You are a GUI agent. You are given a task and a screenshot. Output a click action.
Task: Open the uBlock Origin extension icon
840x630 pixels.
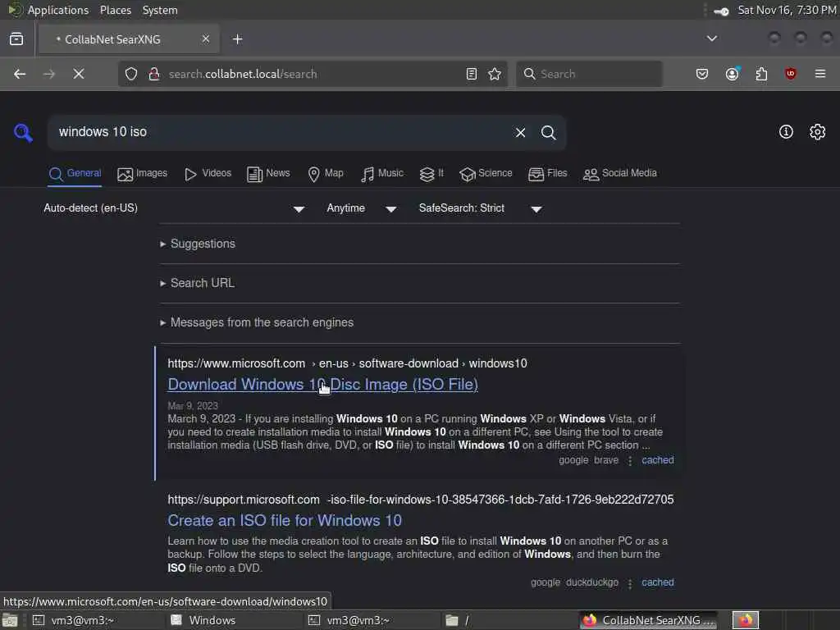tap(790, 74)
